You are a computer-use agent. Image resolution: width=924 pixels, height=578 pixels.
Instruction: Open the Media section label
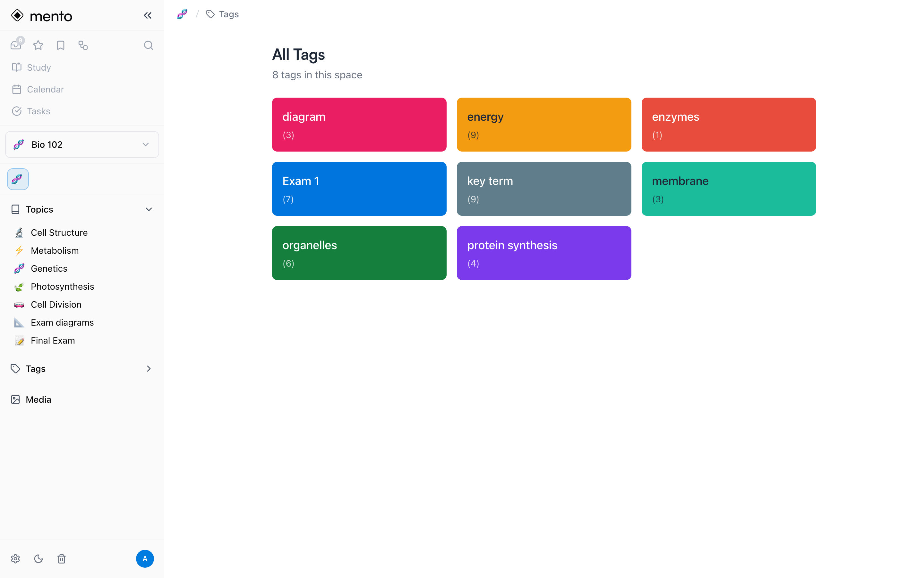tap(38, 399)
